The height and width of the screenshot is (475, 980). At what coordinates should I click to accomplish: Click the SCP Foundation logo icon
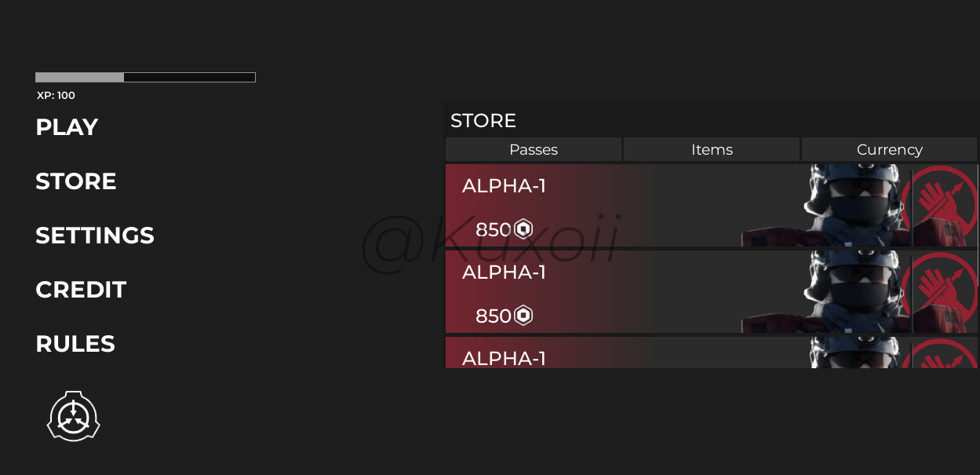click(74, 416)
